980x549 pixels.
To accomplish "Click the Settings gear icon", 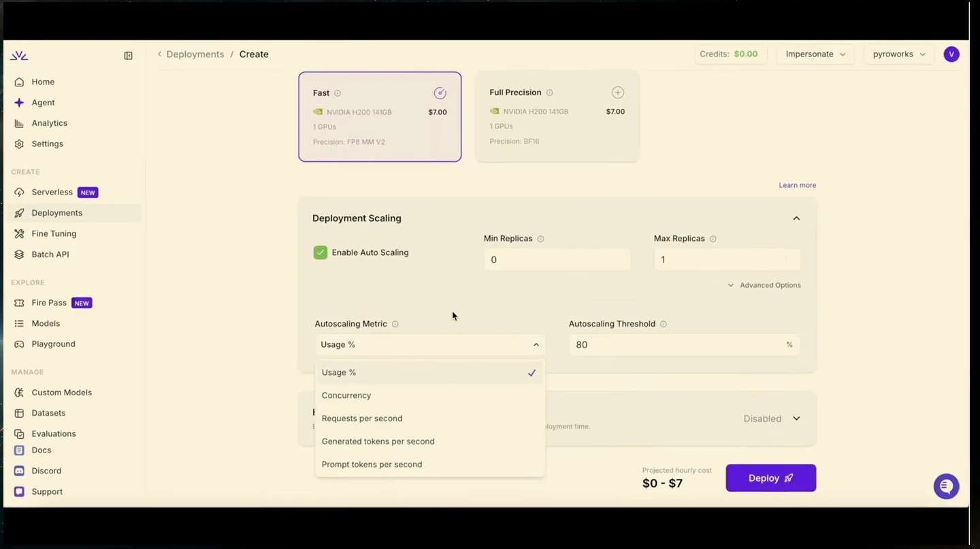I will (x=19, y=144).
